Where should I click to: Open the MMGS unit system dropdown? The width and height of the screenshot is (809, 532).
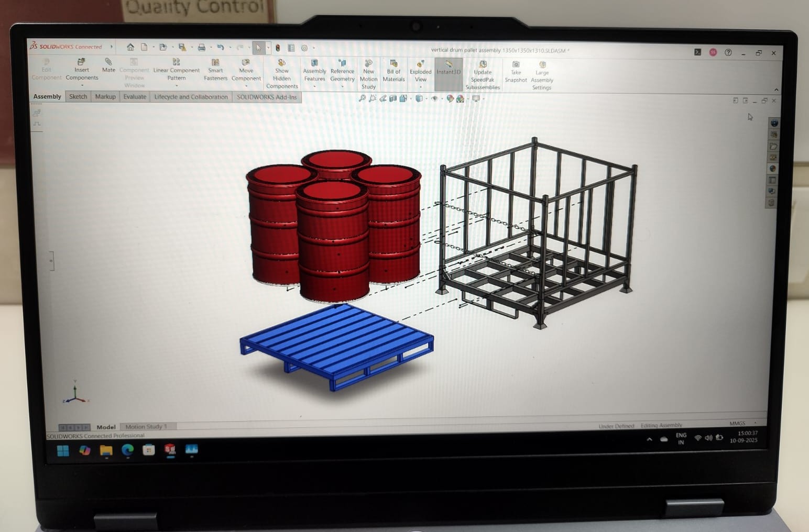click(x=755, y=423)
